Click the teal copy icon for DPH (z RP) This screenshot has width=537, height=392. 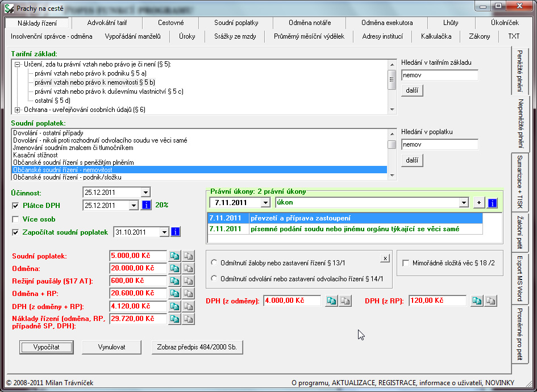tap(477, 301)
